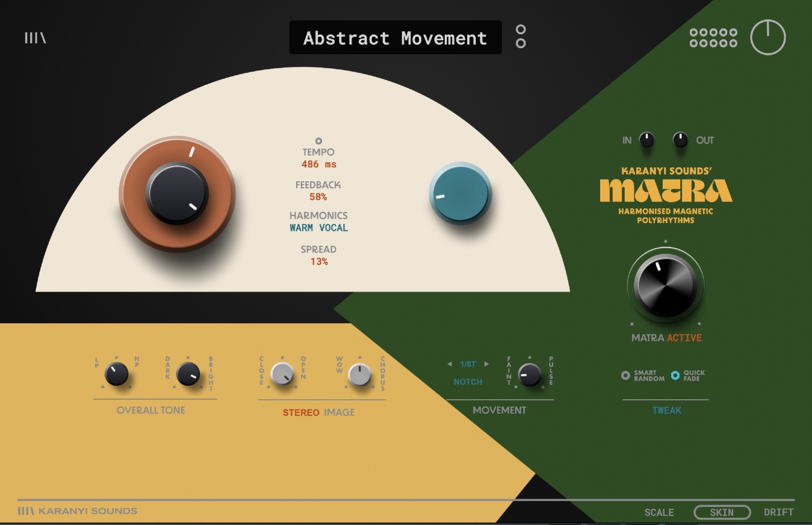Click the FEEDBACK label
812x525 pixels.
coord(318,185)
